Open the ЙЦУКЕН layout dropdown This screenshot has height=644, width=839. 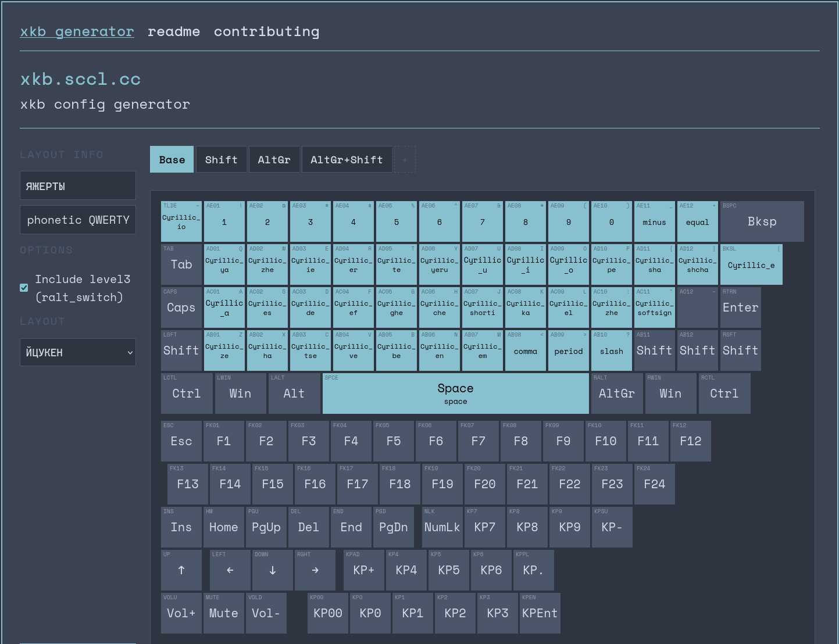(78, 352)
